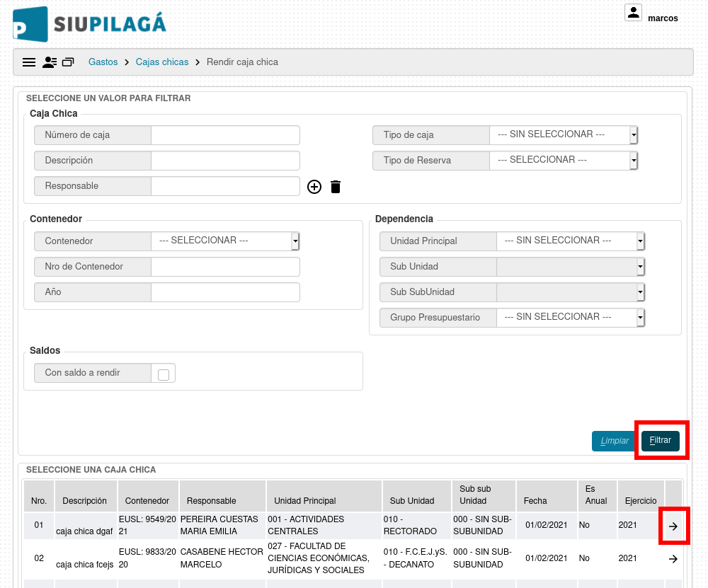The height and width of the screenshot is (588, 708).
Task: Open the Contenedor dropdown
Action: 225,241
